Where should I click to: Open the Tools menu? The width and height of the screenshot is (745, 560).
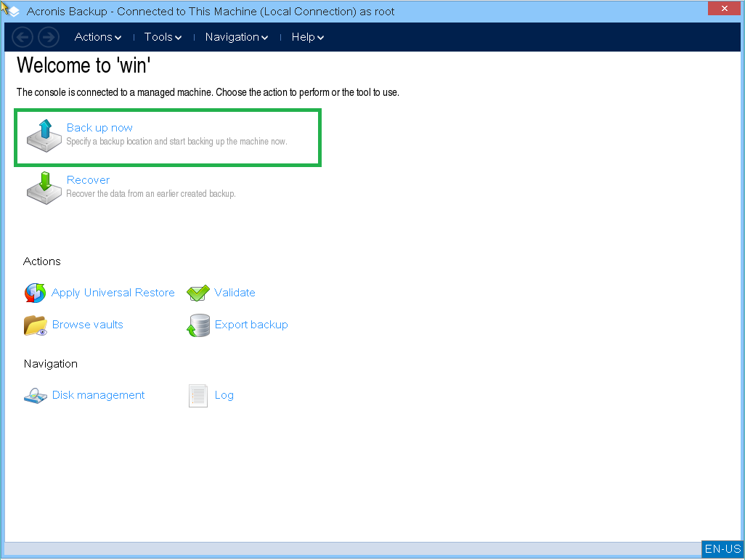[163, 37]
